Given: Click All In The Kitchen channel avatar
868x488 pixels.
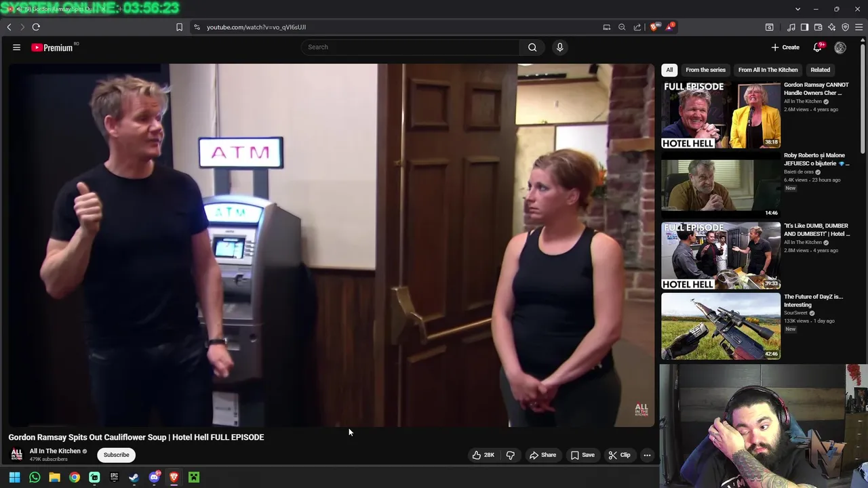Looking at the screenshot, I should pyautogui.click(x=16, y=455).
